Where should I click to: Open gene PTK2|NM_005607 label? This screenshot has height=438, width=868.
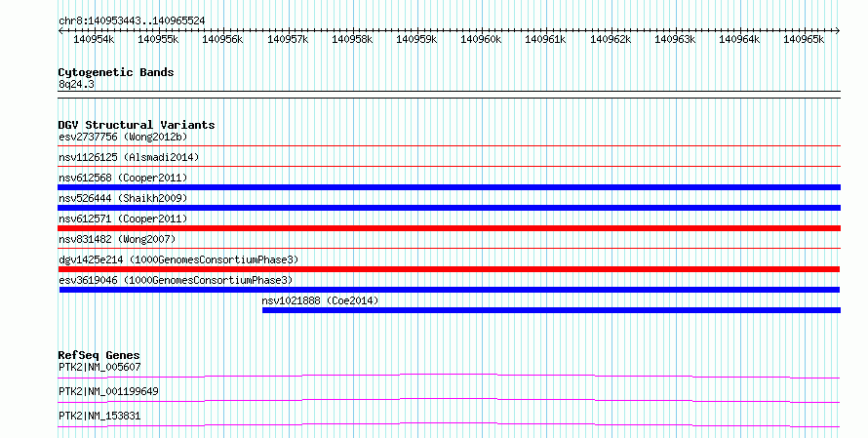99,367
